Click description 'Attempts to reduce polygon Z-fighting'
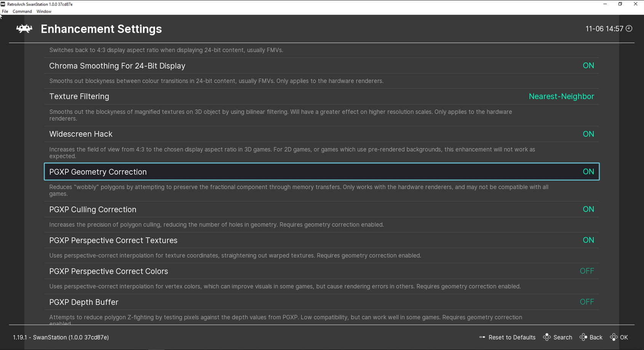The image size is (644, 350). (286, 320)
